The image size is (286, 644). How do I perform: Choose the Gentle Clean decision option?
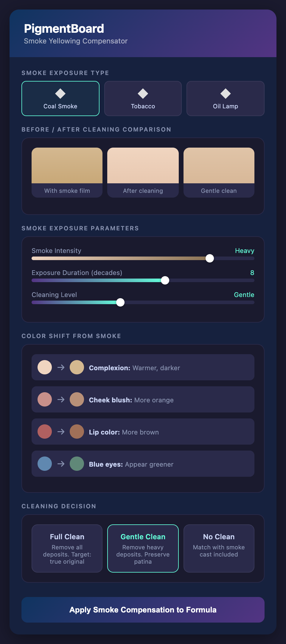click(143, 548)
